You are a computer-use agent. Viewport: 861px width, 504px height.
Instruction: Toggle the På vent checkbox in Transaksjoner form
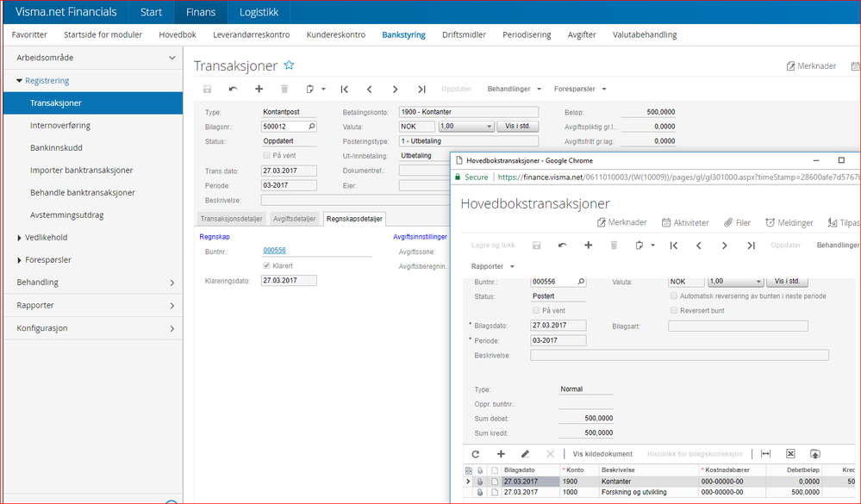point(266,155)
